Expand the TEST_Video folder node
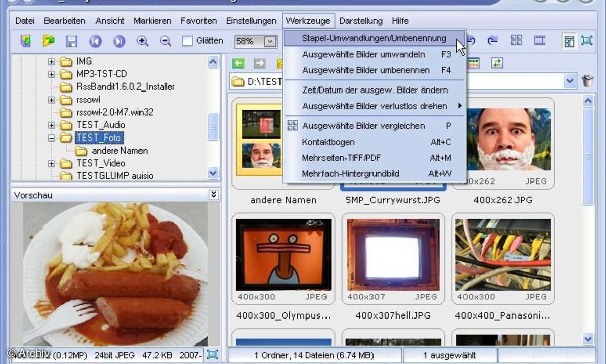 [x=51, y=164]
